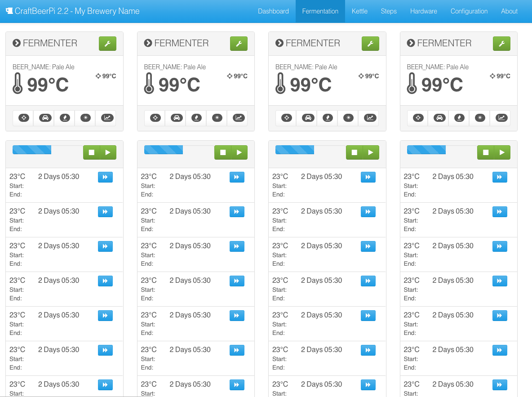
Task: Expand the second FERMENTER panel header chevron
Action: [x=148, y=43]
